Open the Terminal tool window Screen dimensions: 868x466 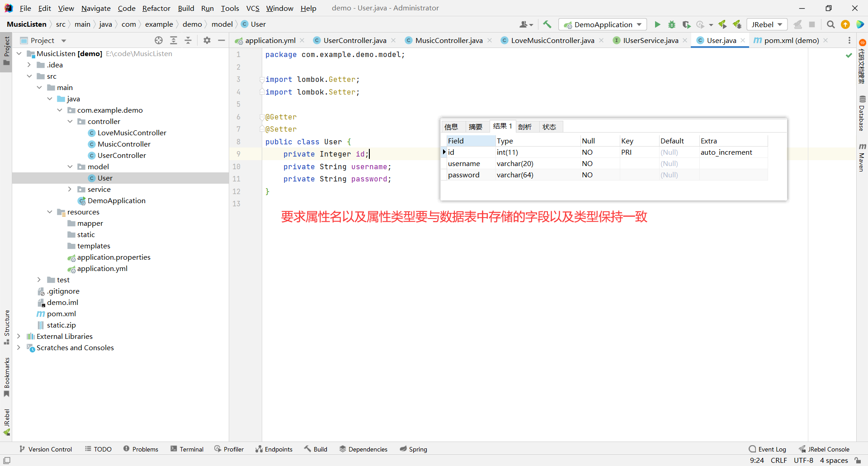coord(187,449)
